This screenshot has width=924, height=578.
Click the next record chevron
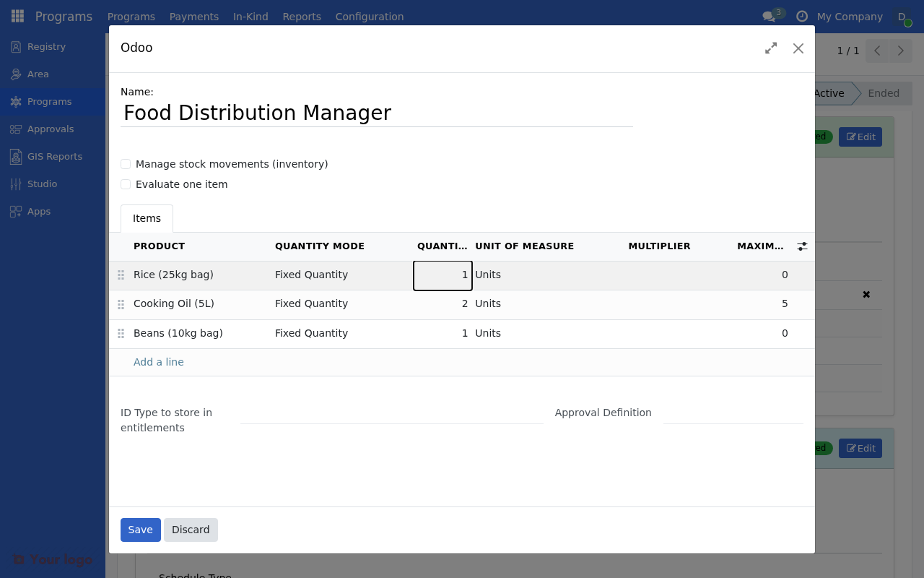click(x=899, y=51)
